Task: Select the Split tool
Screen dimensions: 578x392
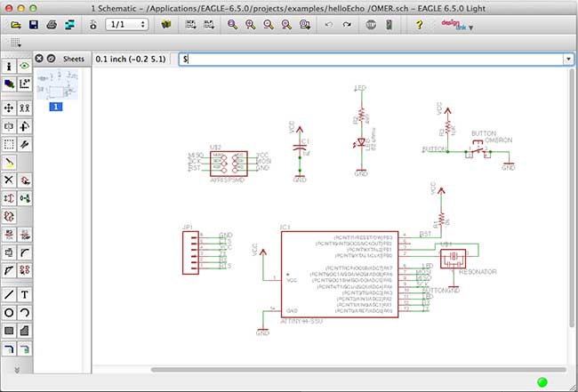Action: click(x=9, y=270)
